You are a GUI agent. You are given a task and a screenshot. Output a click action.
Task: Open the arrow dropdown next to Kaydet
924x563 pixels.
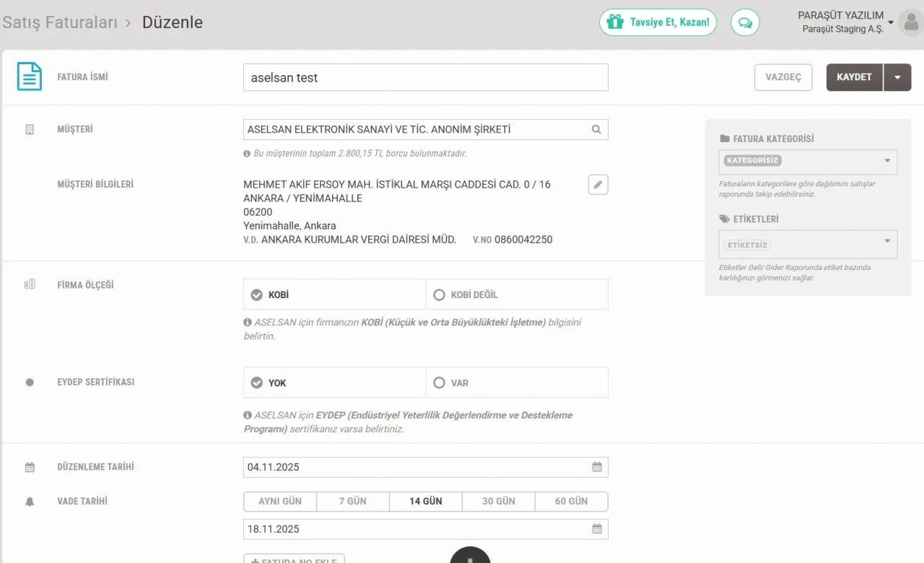pyautogui.click(x=897, y=77)
